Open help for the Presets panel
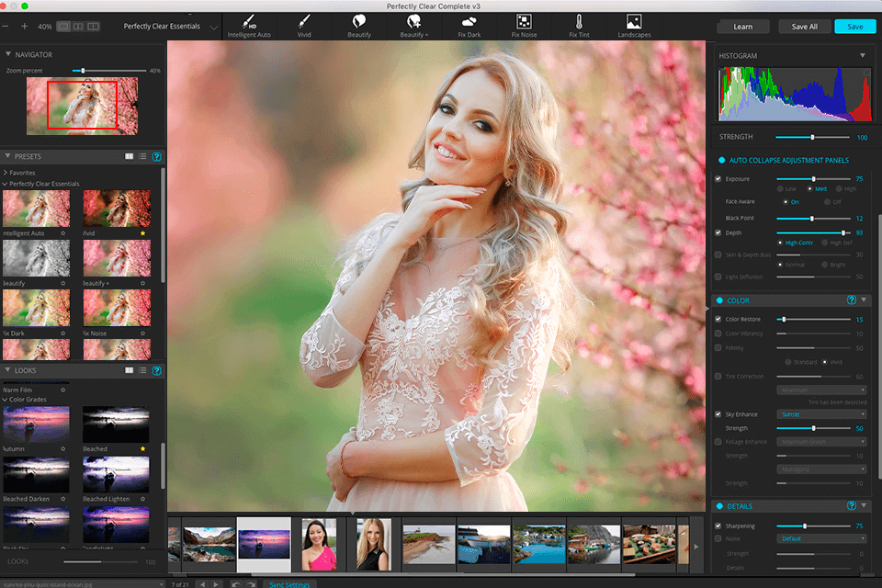 157,157
